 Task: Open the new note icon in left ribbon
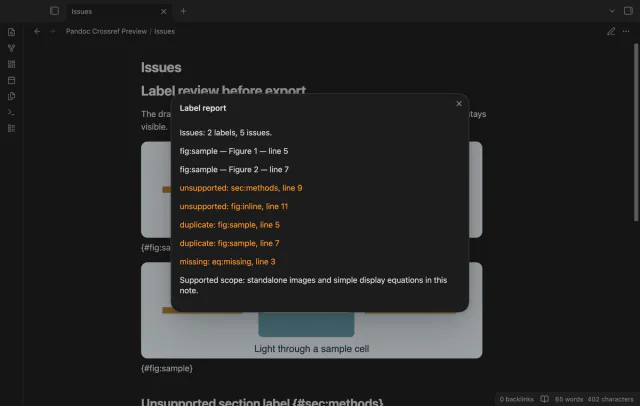pyautogui.click(x=11, y=32)
